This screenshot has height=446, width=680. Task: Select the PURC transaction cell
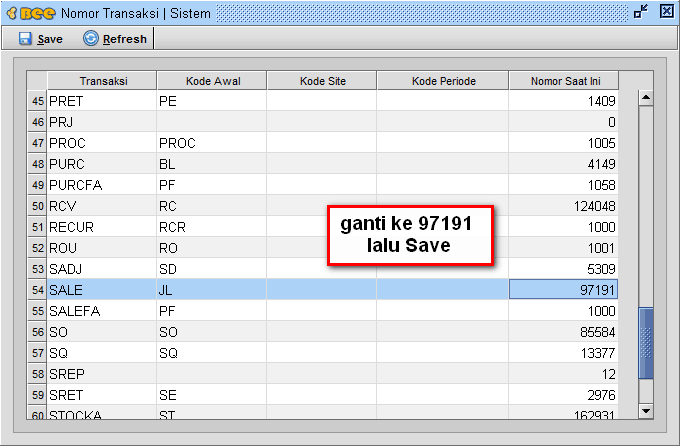102,164
